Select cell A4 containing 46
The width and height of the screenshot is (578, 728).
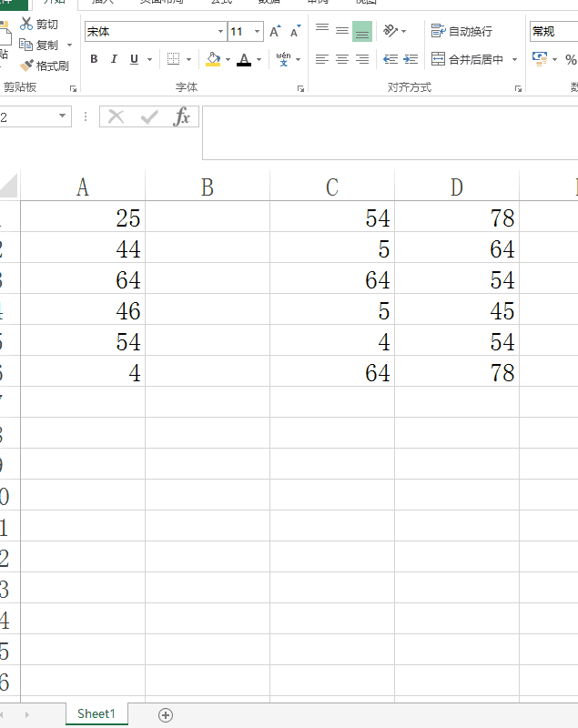pyautogui.click(x=83, y=309)
